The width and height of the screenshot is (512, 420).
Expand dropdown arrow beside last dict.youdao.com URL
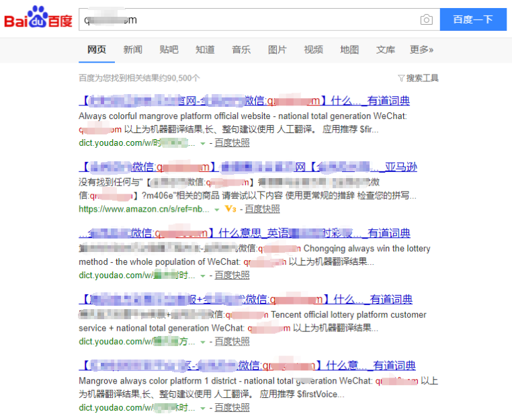203,408
